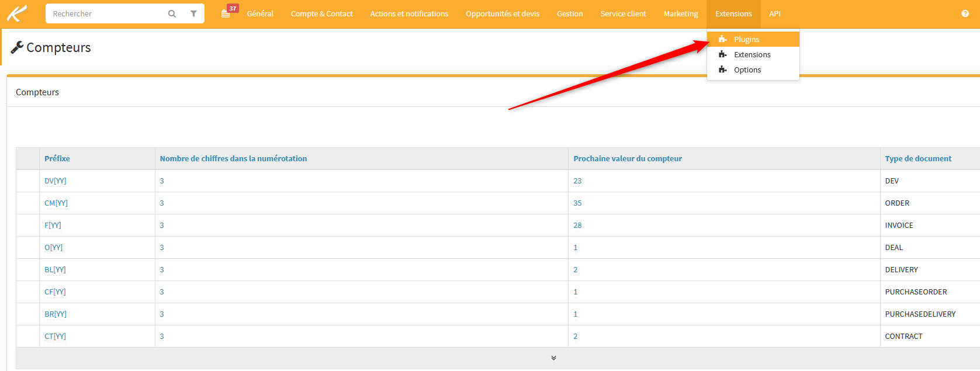The image size is (980, 371).
Task: Click puzzle icon next to Plugins
Action: [x=723, y=39]
